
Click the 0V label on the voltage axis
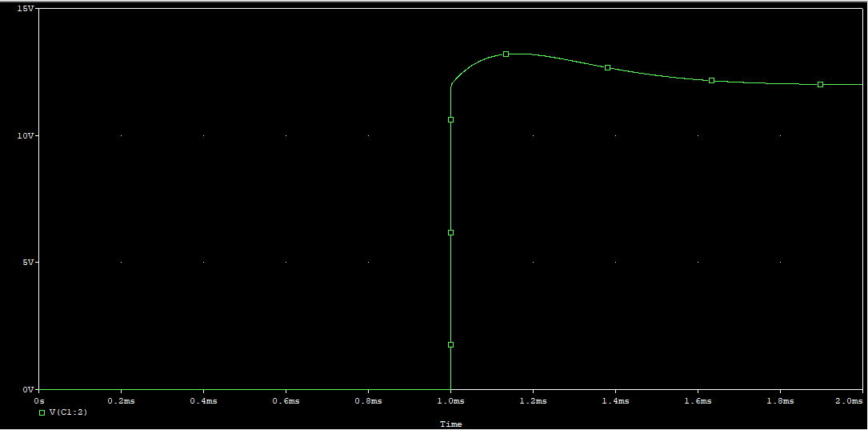pos(26,389)
